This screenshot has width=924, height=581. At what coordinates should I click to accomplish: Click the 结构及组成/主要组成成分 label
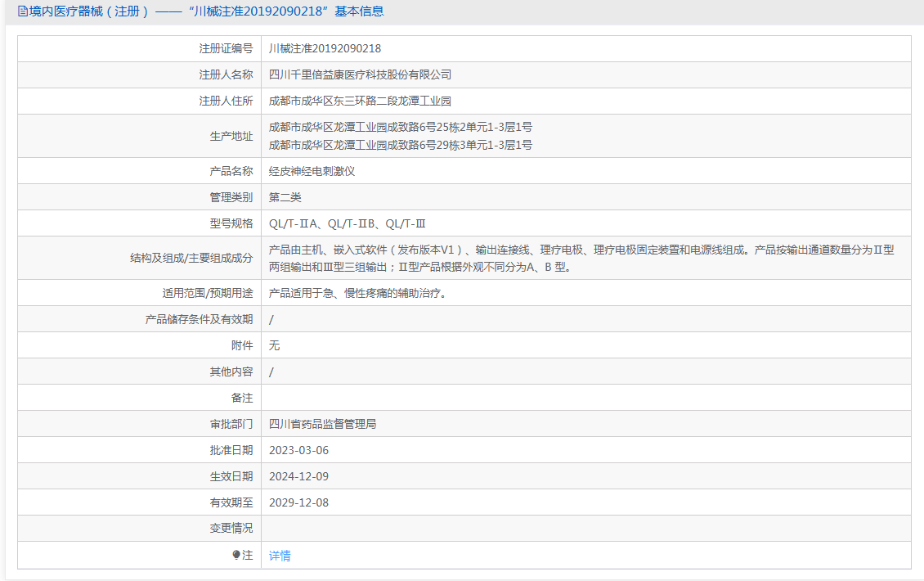click(191, 259)
